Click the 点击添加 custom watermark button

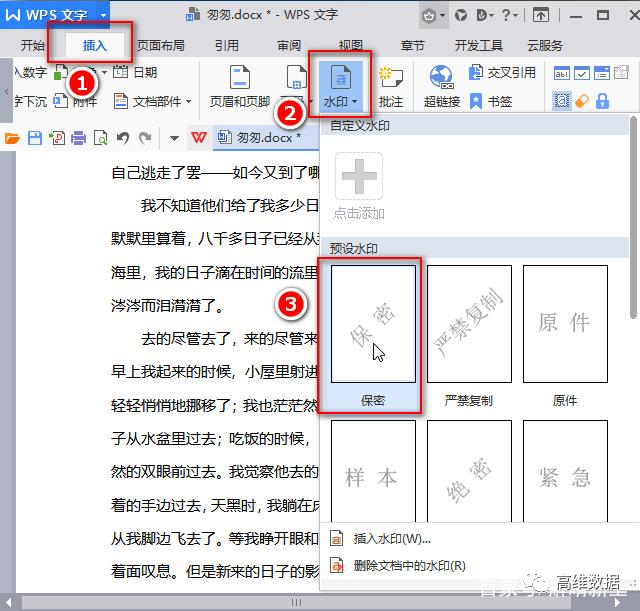tap(358, 186)
